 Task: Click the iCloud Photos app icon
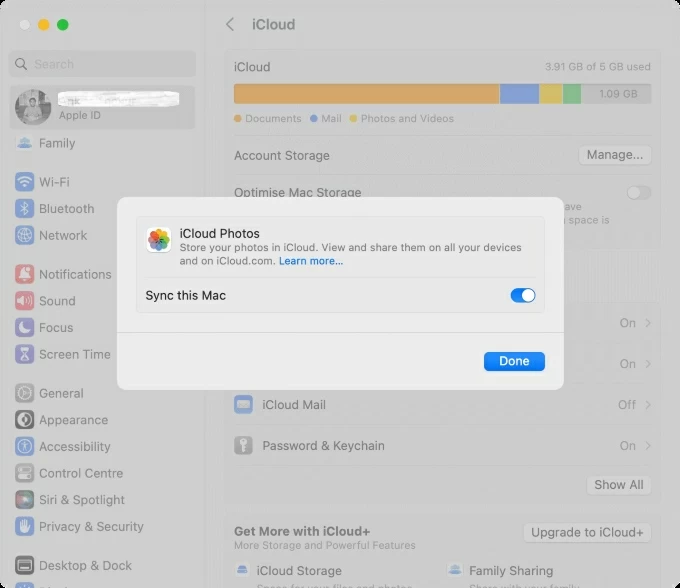[x=159, y=240]
